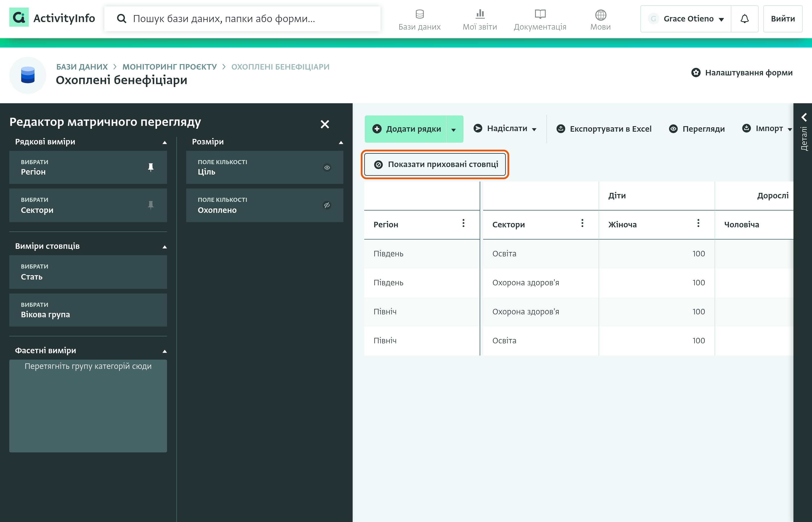The image size is (812, 522).
Task: Select the Вікова група dimension card
Action: tap(88, 310)
